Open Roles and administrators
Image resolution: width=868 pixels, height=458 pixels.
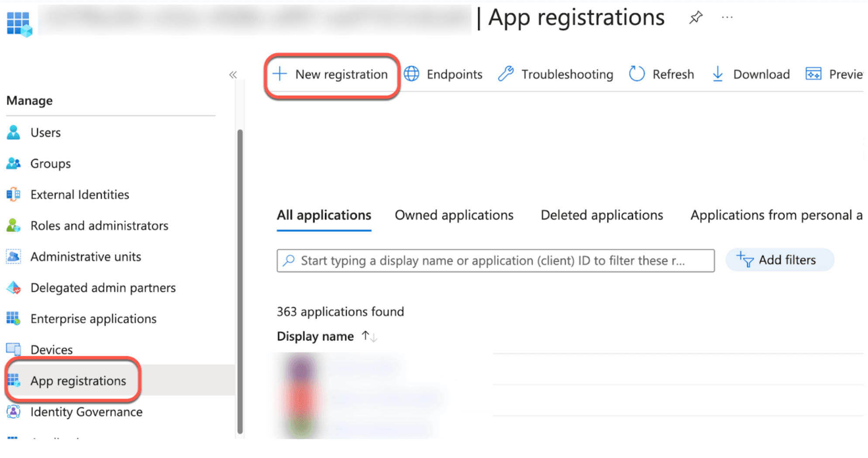99,226
